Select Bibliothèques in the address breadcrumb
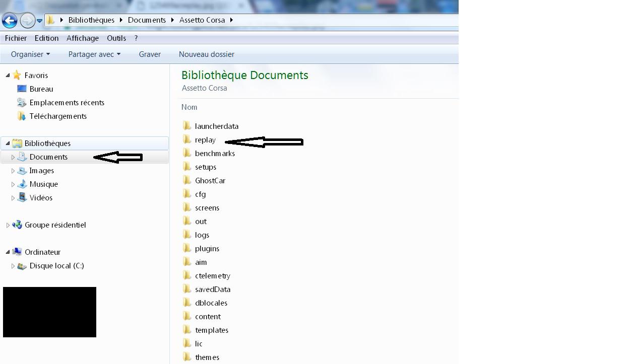The width and height of the screenshot is (629, 364). (91, 20)
